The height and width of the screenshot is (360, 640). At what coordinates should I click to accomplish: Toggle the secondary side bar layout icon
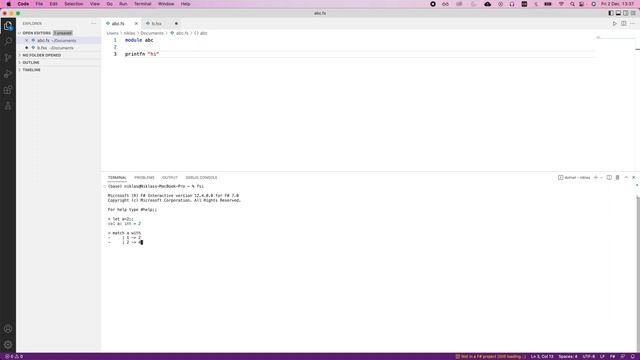tap(626, 13)
